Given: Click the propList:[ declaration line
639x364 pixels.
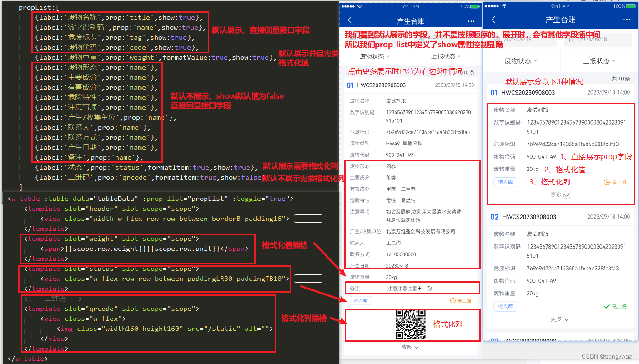Looking at the screenshot, I should point(39,8).
